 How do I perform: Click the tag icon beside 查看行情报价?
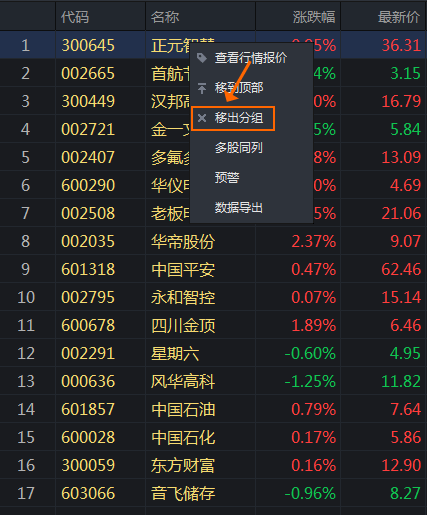(x=202, y=58)
